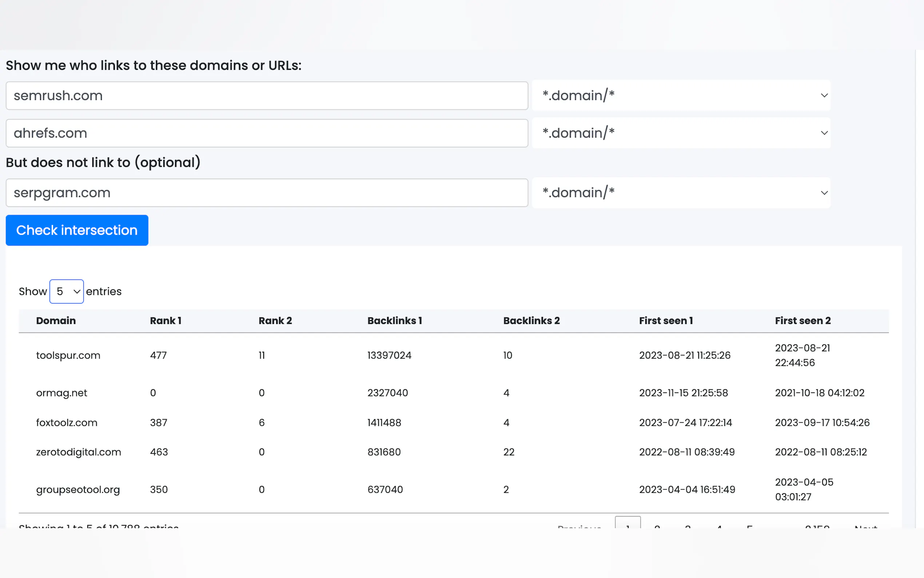Sort by the Rank 2 column header

coord(275,321)
